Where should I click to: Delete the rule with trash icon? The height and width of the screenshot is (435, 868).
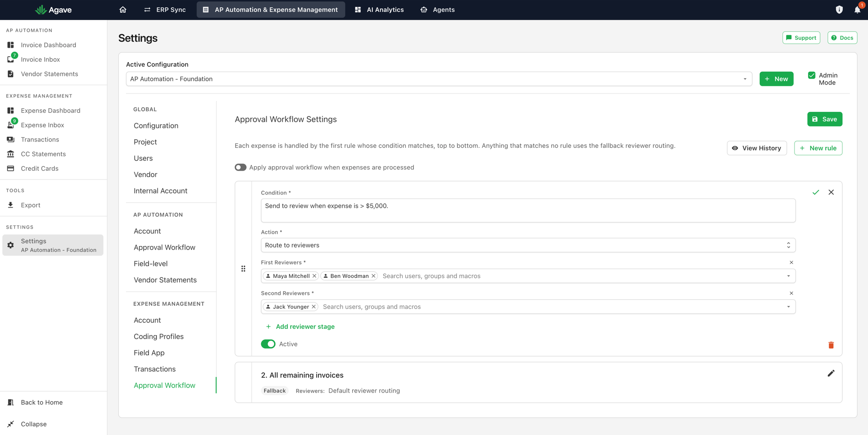pyautogui.click(x=831, y=345)
